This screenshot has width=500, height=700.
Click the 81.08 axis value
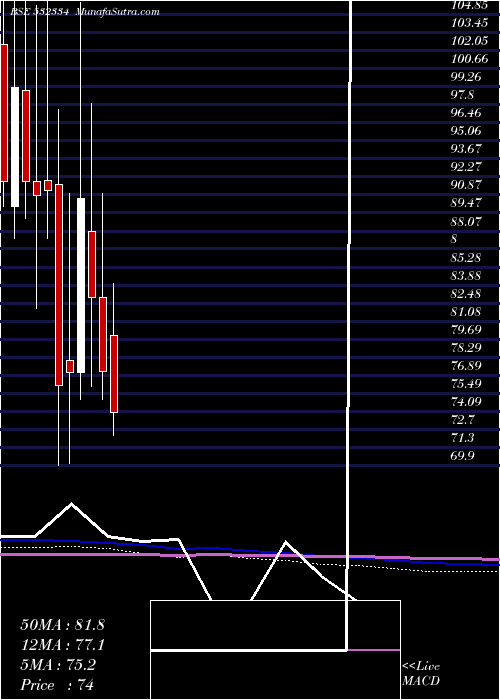tap(467, 311)
